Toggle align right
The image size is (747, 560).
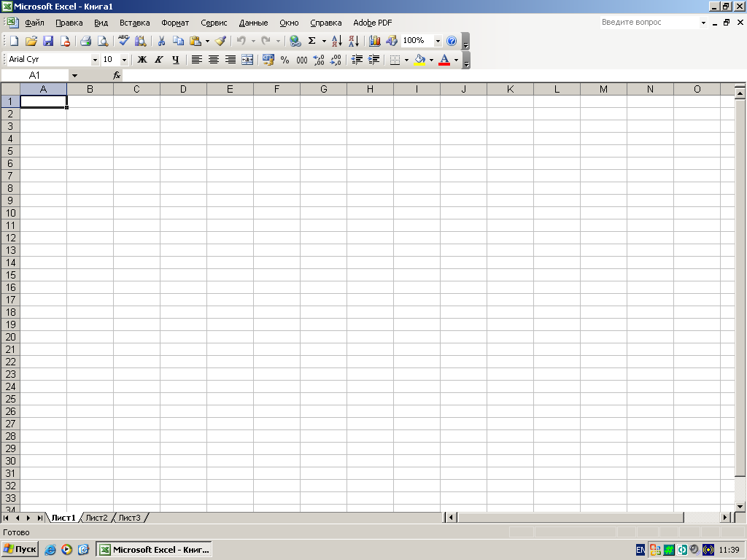point(231,60)
